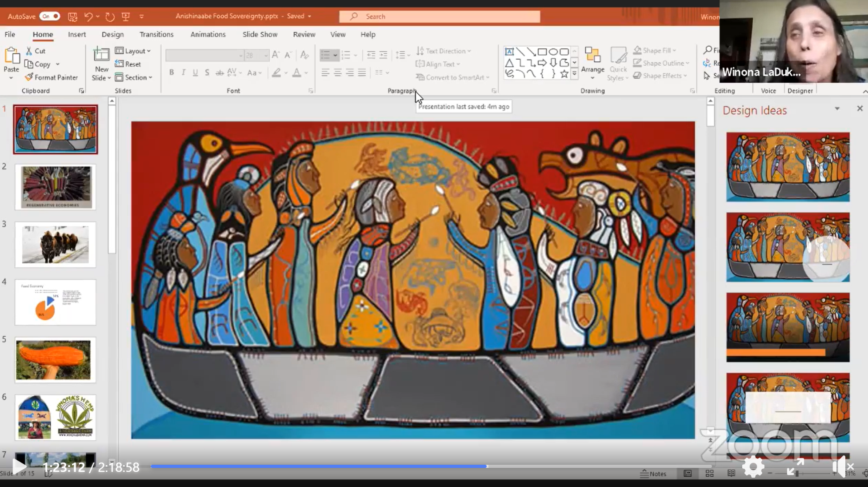Image resolution: width=868 pixels, height=487 pixels.
Task: Click the Format Painter brush
Action: [x=51, y=77]
